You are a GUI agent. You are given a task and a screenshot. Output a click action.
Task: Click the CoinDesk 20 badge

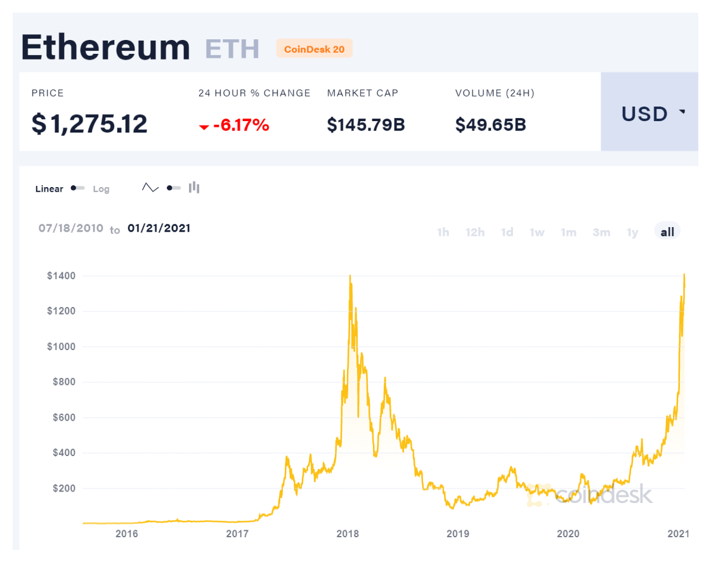(x=315, y=48)
